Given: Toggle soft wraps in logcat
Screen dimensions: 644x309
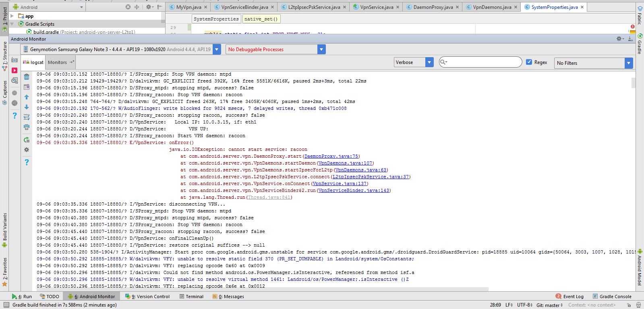Looking at the screenshot, I should [x=27, y=117].
